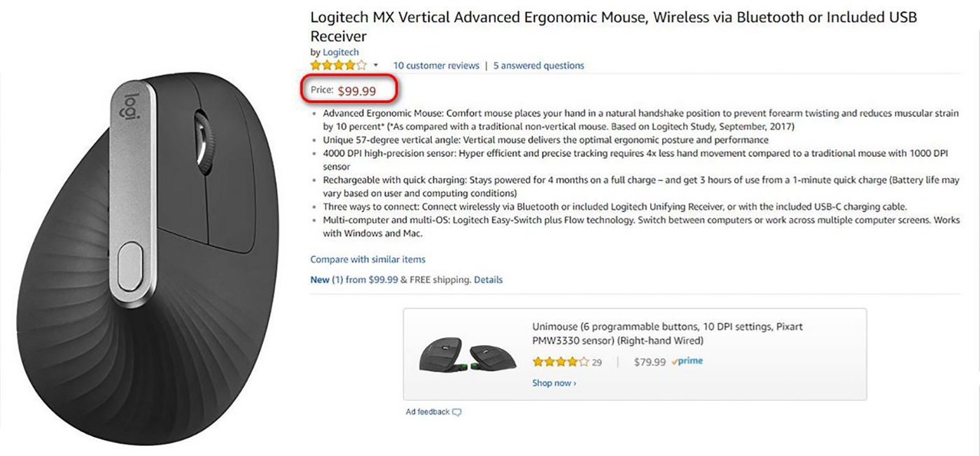The height and width of the screenshot is (456, 980).
Task: Click the Unimouse ad star rating
Action: coord(560,362)
